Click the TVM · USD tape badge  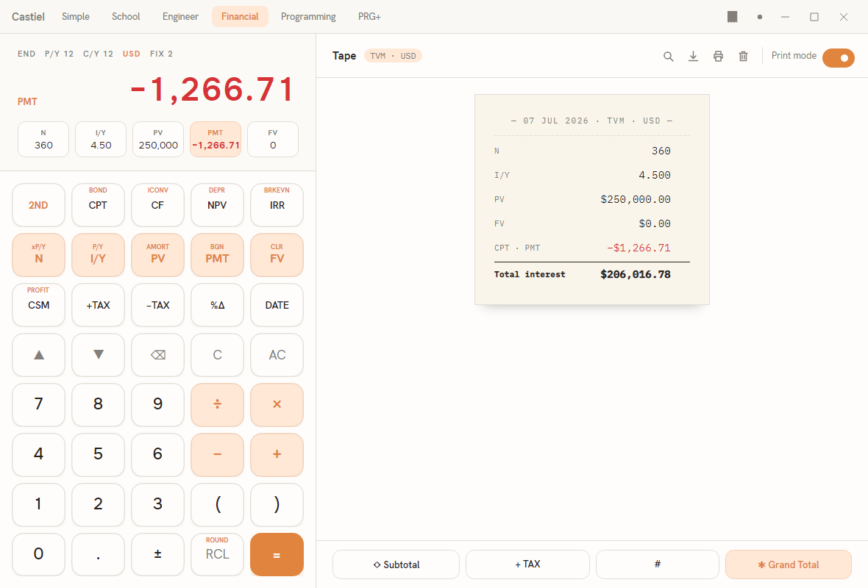coord(393,56)
